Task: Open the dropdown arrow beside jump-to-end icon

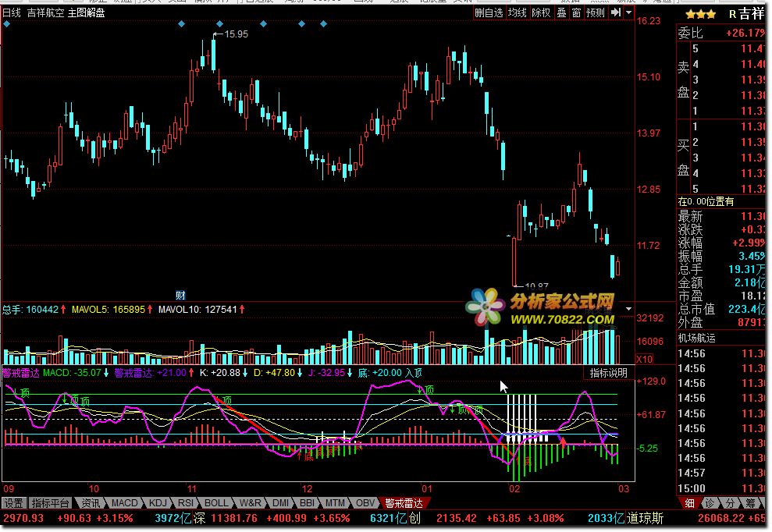Action: [628, 12]
